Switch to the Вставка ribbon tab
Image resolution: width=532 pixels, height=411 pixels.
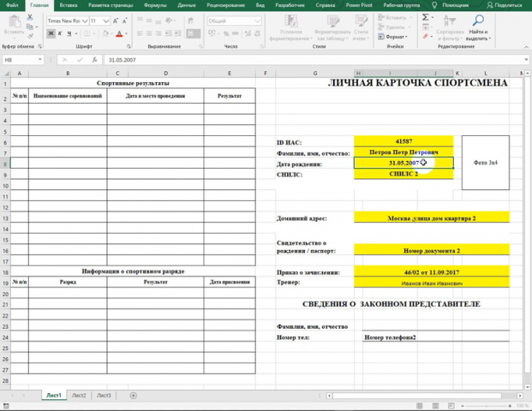coord(69,5)
